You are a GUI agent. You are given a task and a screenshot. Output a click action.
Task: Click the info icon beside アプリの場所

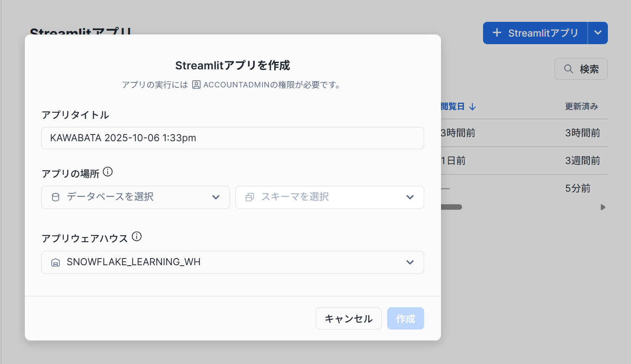(108, 172)
